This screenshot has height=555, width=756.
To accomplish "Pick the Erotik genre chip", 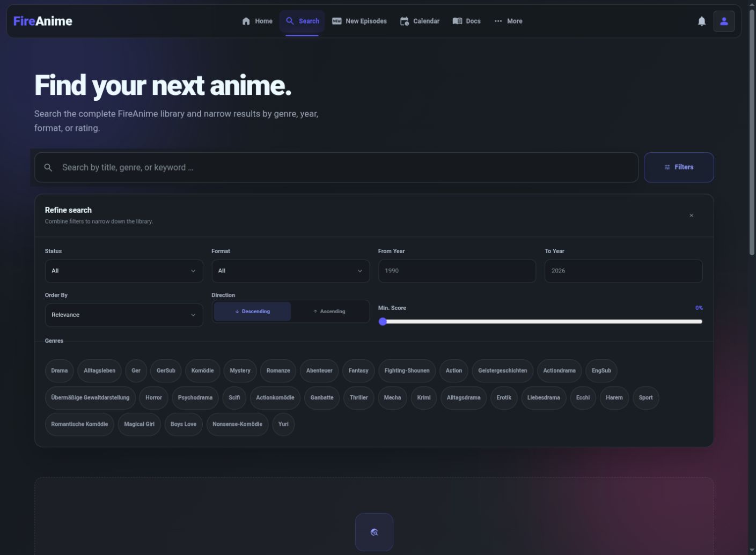I will (x=504, y=398).
